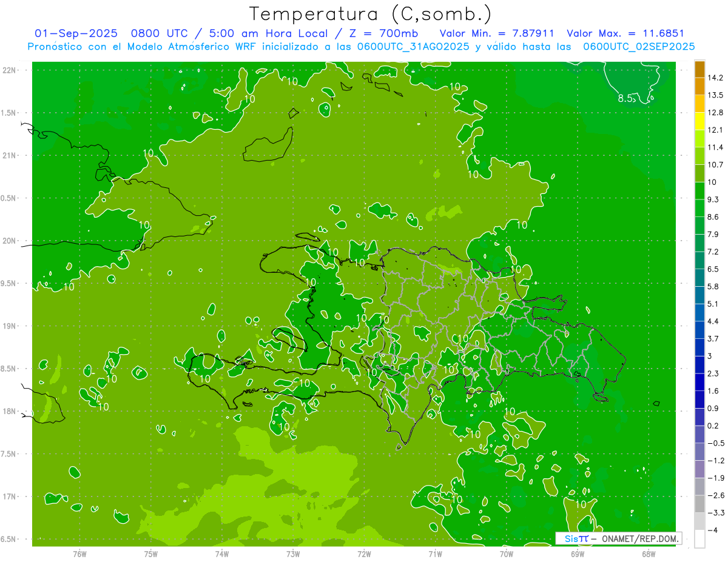Click "Valor Min. = 7.87911" text
The height and width of the screenshot is (562, 728).
[496, 33]
